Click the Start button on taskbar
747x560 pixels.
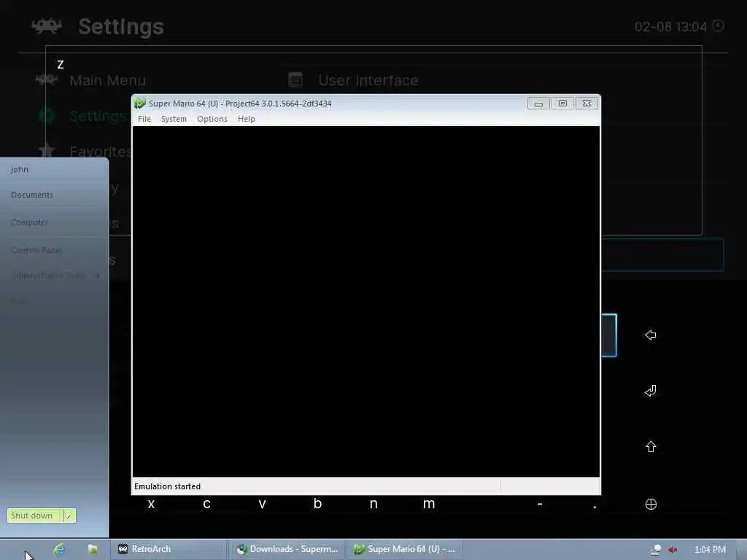pos(24,550)
